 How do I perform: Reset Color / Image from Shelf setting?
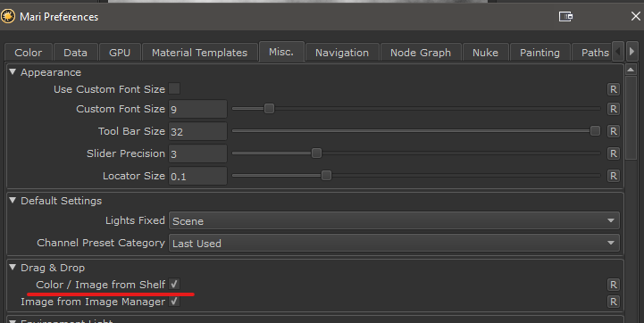614,285
